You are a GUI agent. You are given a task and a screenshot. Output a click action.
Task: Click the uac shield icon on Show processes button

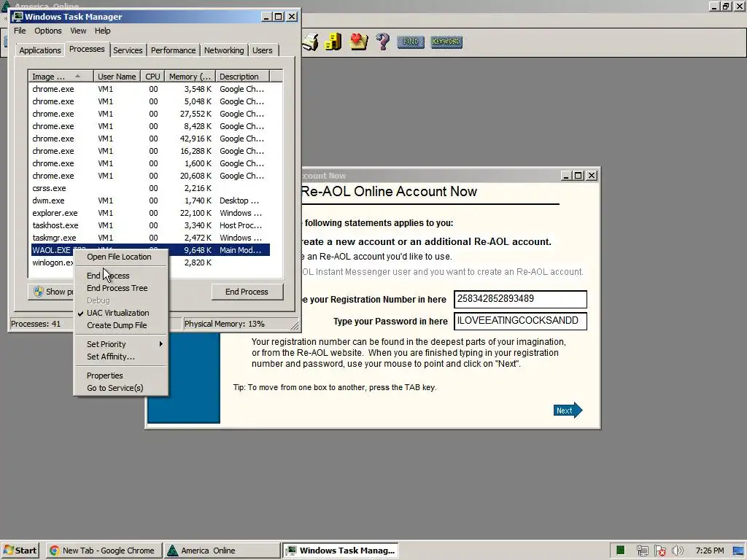tap(39, 292)
